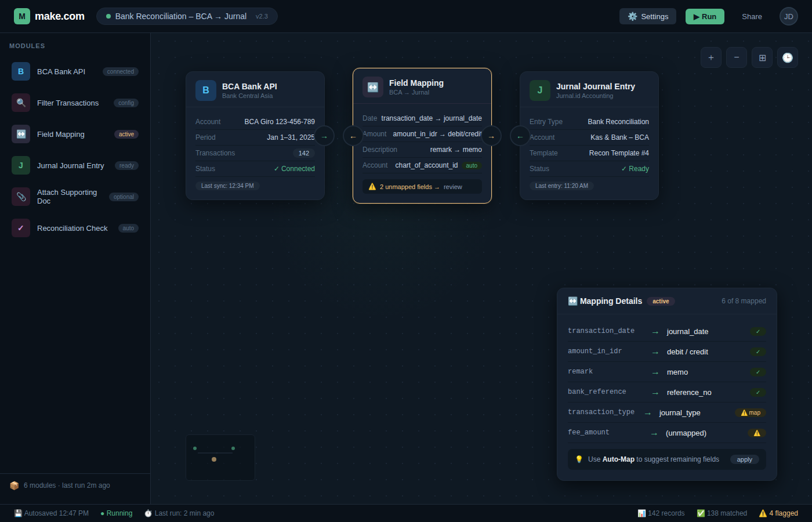Viewport: 812px width, 522px height.
Task: Click the scenario title Bank Reconciliation – BCA → Jurnal
Action: [181, 16]
